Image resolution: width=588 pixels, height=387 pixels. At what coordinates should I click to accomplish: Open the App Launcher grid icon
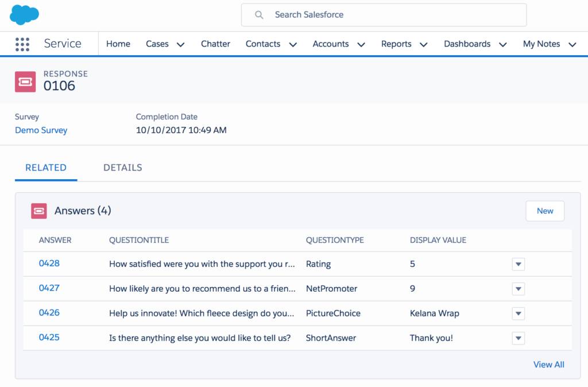click(x=22, y=44)
